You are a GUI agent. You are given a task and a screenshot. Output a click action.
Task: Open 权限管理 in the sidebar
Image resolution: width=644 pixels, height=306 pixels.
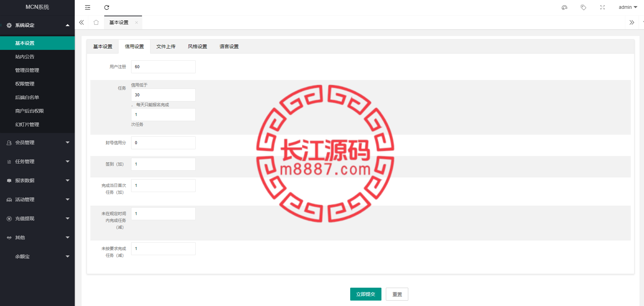tap(37, 84)
